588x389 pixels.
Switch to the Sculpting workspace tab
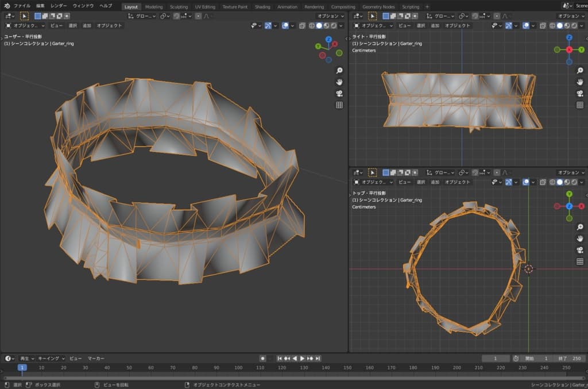tap(179, 6)
